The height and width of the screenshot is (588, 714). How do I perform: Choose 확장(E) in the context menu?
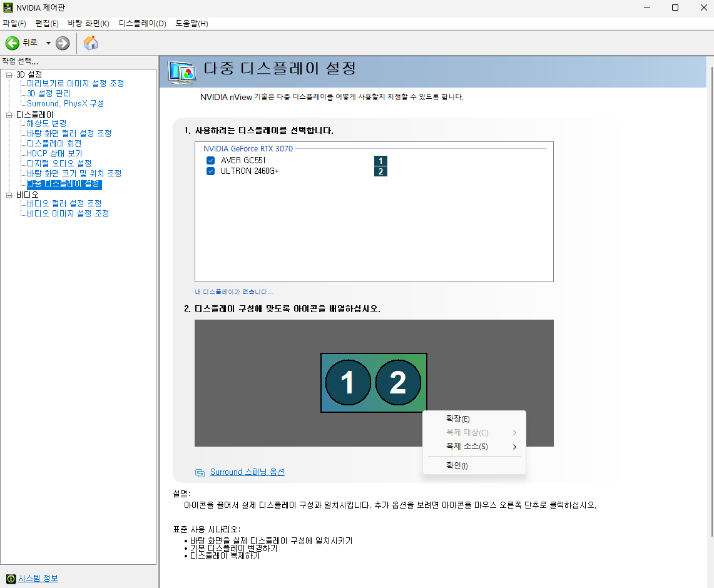tap(474, 418)
